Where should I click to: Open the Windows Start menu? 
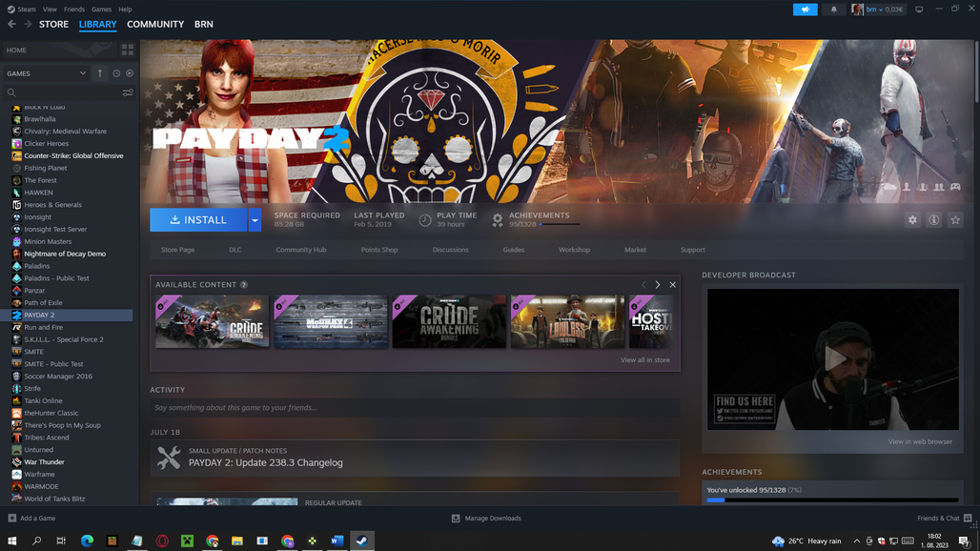(x=11, y=541)
